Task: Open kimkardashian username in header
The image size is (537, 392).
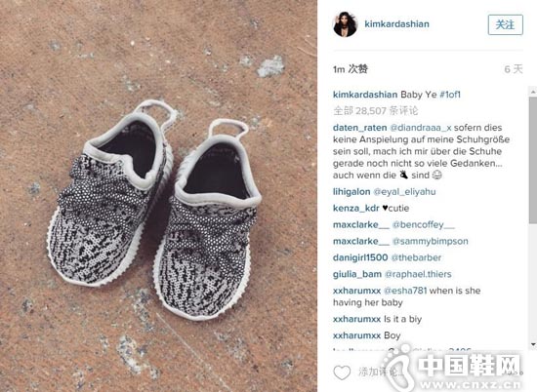Action: (396, 24)
